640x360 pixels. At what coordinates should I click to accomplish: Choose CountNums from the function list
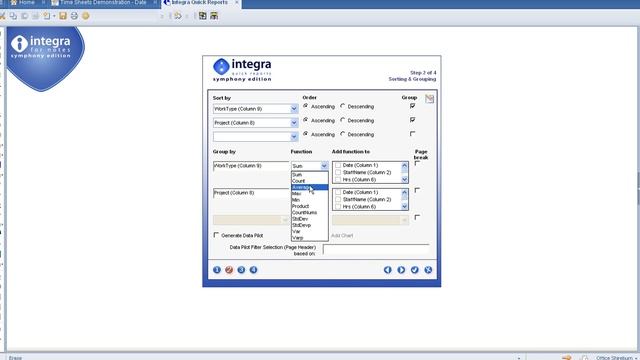point(309,213)
